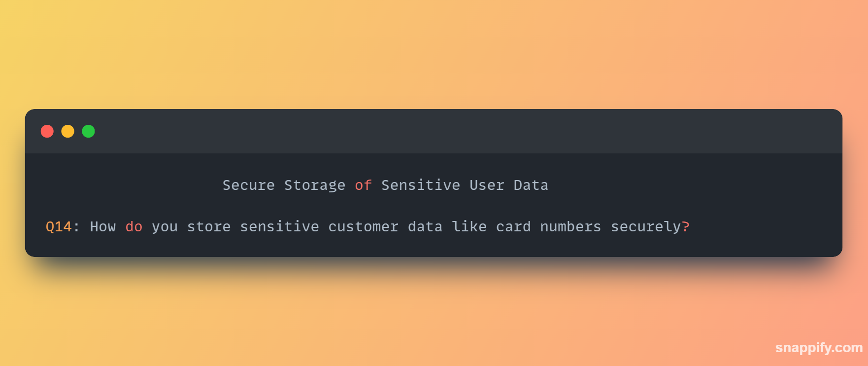This screenshot has width=868, height=366.
Task: Click the word 'User' in the heading
Action: pos(487,185)
